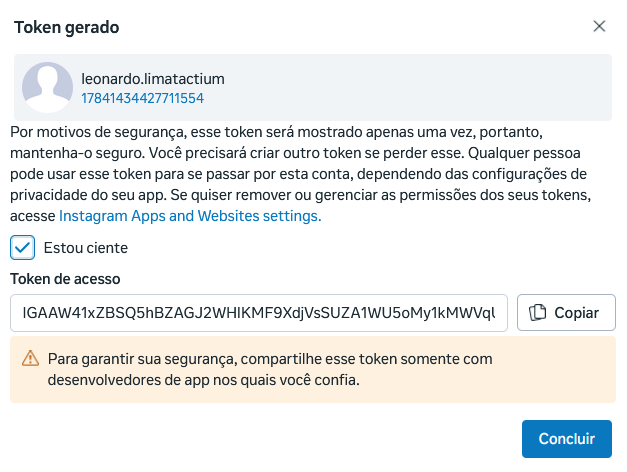Click the profile avatar placeholder icon
The image size is (627, 472).
[x=47, y=87]
